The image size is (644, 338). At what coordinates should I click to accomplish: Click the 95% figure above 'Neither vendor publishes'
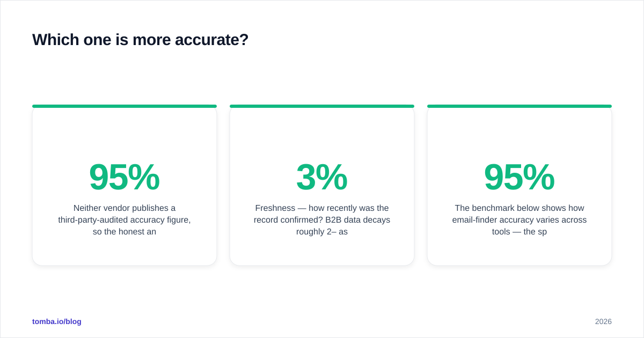(125, 177)
